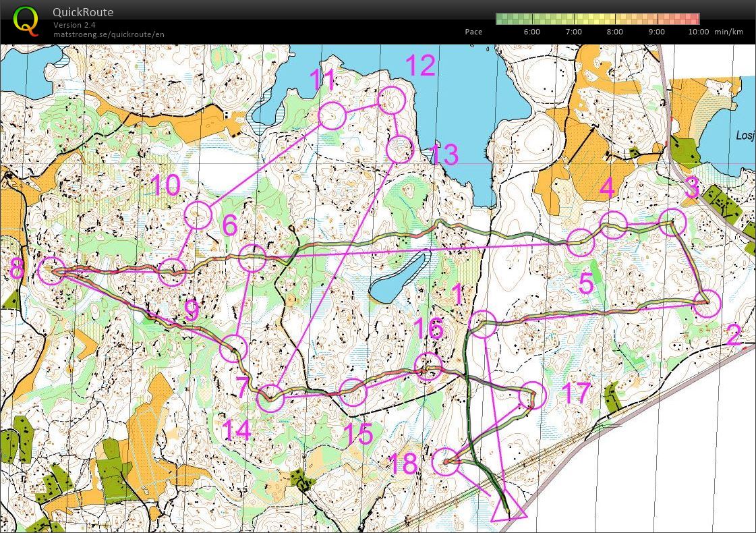Click the 9:00 pace label
Image resolution: width=756 pixels, height=533 pixels.
tap(657, 32)
